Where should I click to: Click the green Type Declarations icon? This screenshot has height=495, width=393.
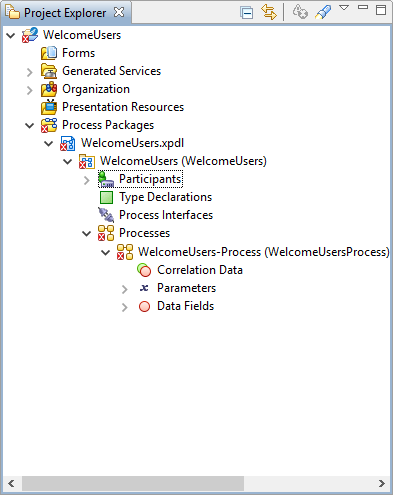(107, 197)
